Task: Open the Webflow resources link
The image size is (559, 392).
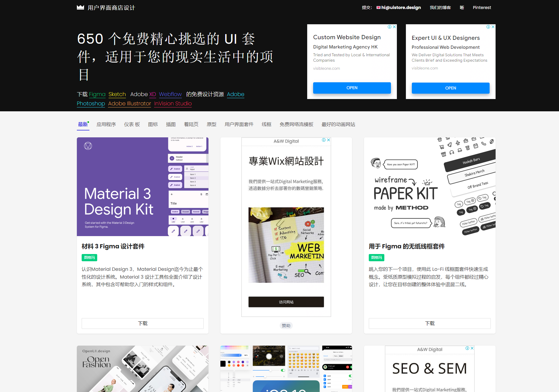Action: (170, 94)
